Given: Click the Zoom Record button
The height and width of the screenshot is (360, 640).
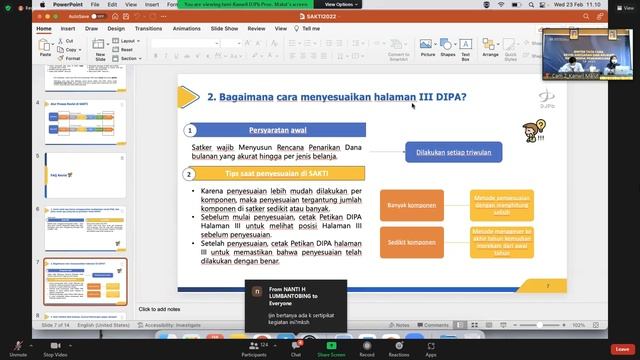Looking at the screenshot, I should pyautogui.click(x=367, y=349).
